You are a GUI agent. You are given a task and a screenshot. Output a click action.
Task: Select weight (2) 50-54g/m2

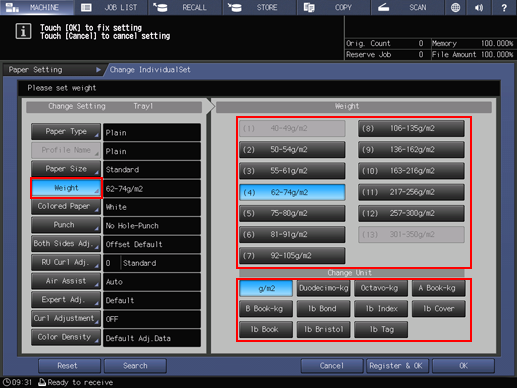click(x=292, y=150)
